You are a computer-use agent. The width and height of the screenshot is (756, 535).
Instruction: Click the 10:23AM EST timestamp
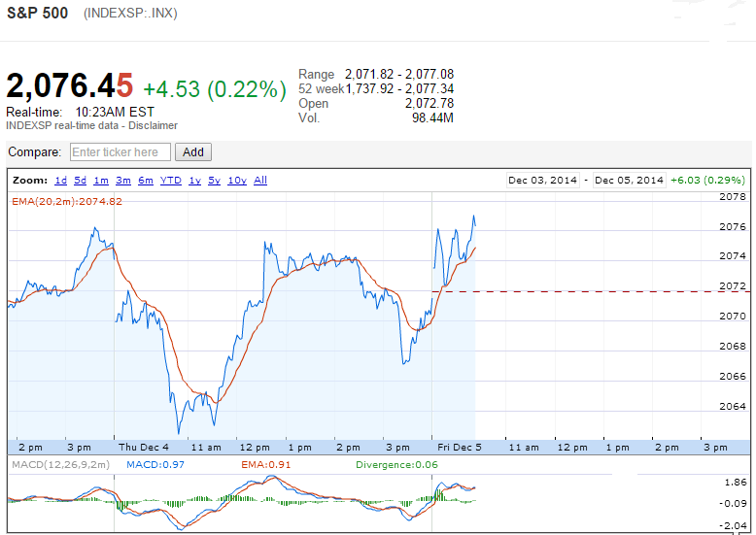pyautogui.click(x=115, y=112)
